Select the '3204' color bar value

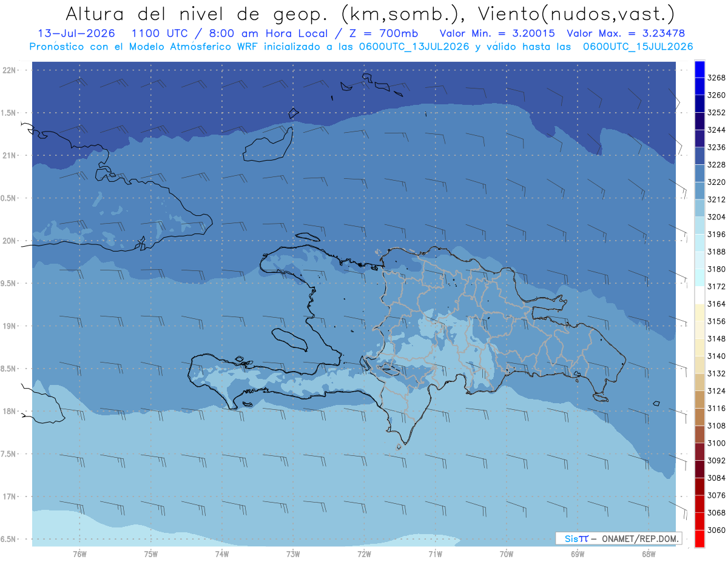[716, 216]
